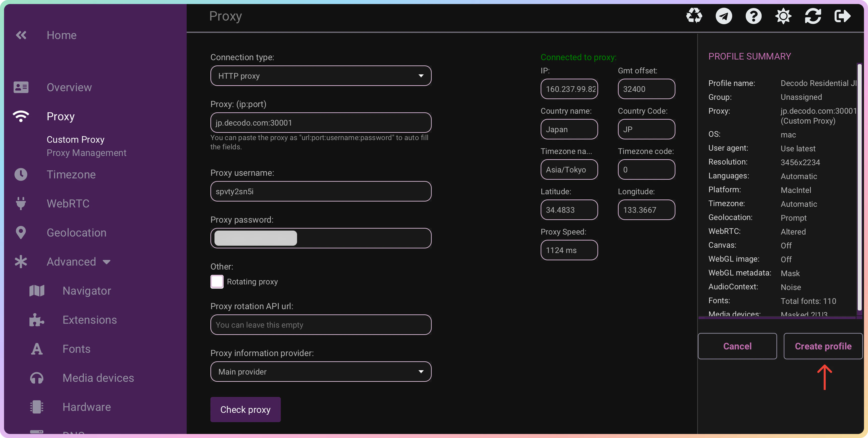Go to the Timezone menu item

(x=71, y=174)
